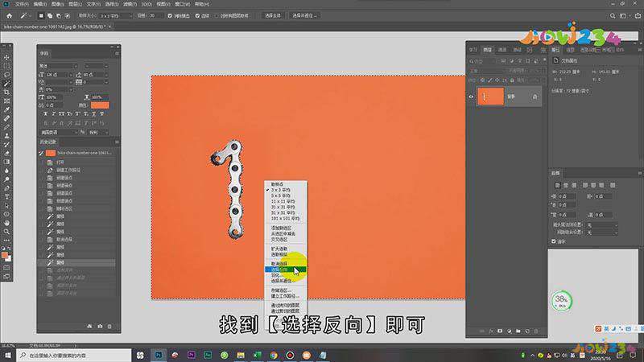
Task: Click the Home icon in options bar
Action: click(x=9, y=15)
